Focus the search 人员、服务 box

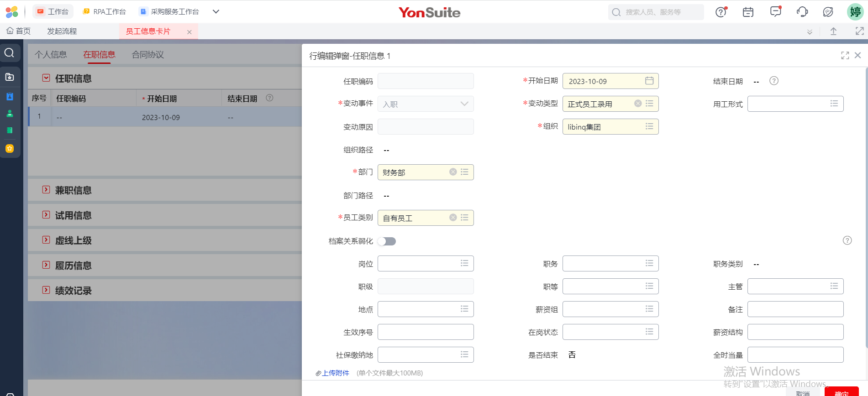tap(656, 12)
